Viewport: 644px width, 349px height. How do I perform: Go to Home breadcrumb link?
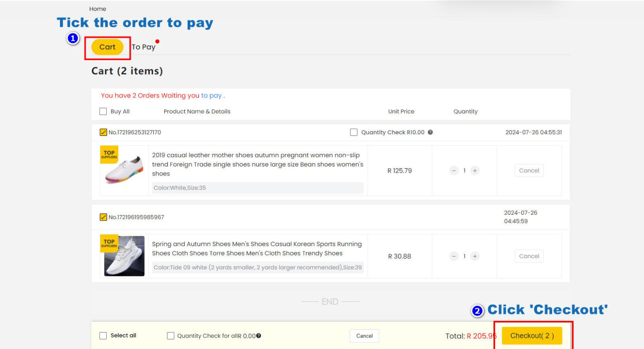[x=98, y=9]
